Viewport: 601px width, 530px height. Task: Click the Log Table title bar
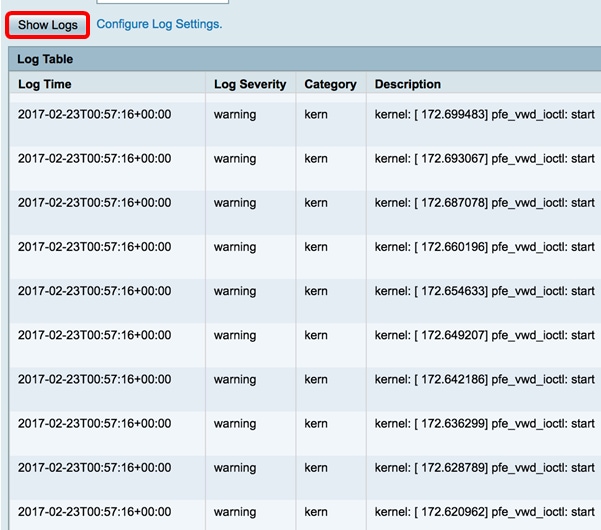click(x=305, y=59)
